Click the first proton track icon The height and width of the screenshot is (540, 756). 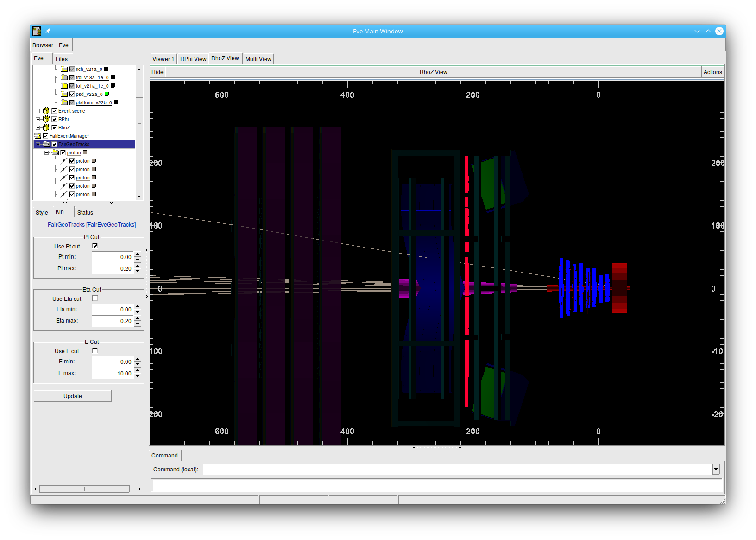[x=64, y=161]
